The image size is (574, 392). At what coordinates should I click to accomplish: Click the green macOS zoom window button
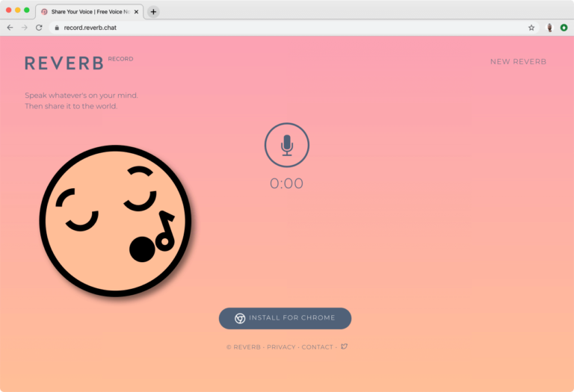[x=27, y=10]
